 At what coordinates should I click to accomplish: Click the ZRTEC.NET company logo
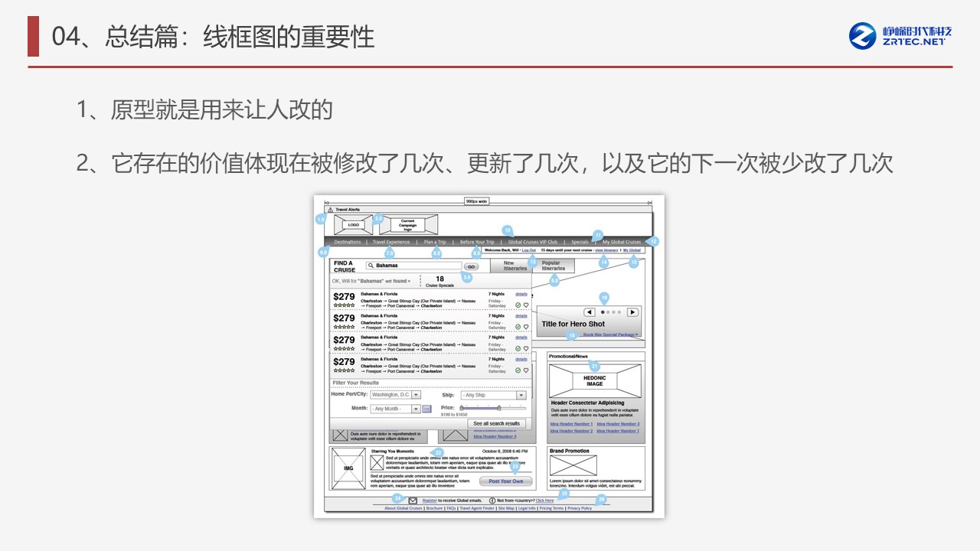click(900, 35)
